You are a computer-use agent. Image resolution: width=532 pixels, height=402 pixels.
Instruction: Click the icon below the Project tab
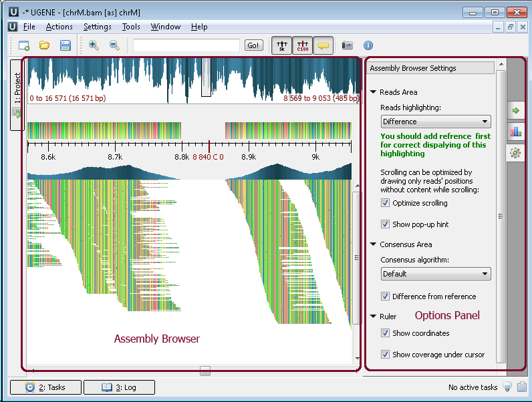16,113
